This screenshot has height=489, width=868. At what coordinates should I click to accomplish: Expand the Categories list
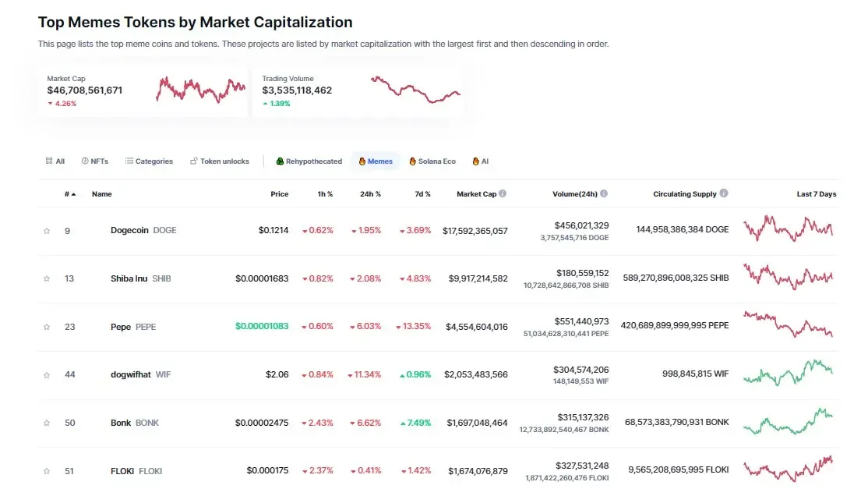click(149, 161)
